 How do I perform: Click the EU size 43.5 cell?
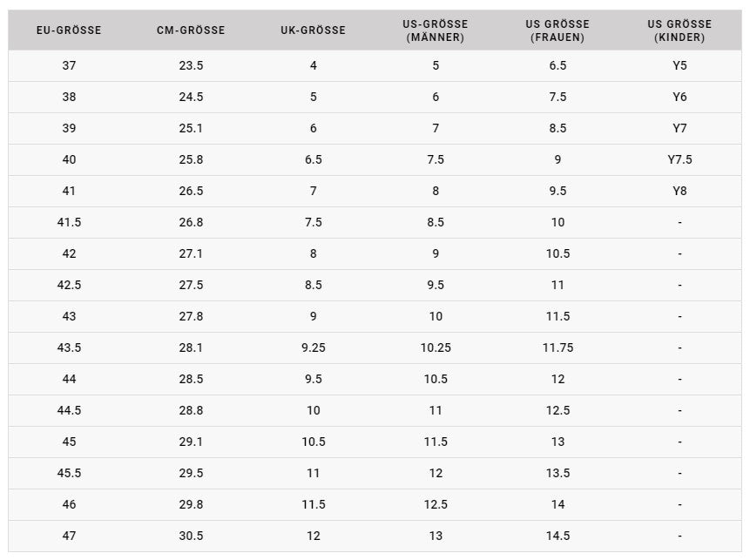pos(69,347)
